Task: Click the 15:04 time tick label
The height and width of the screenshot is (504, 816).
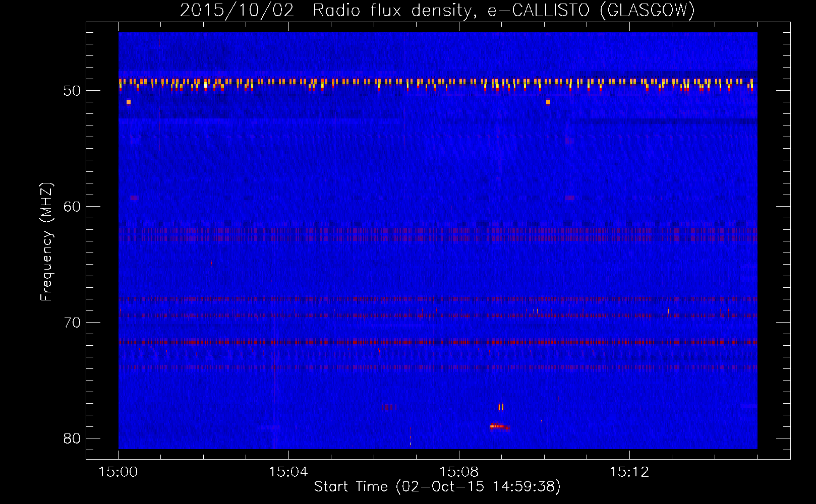Action: coord(288,472)
